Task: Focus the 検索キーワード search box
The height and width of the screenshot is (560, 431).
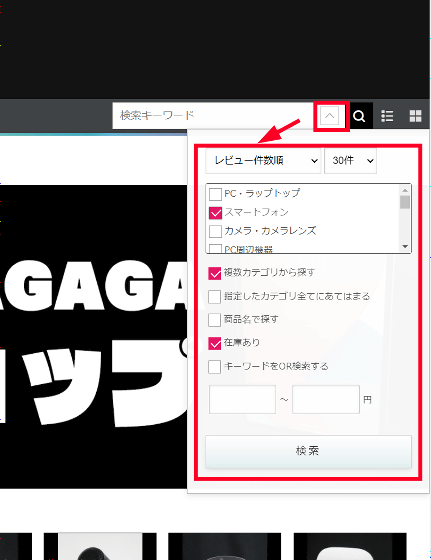Action: [x=213, y=116]
